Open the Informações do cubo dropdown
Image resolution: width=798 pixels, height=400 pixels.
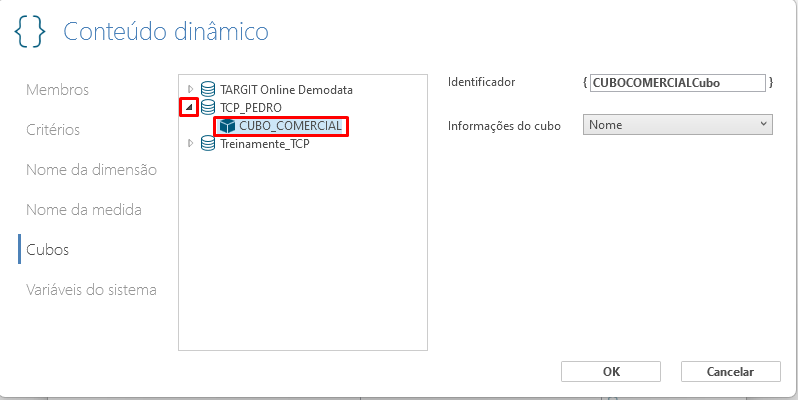[x=677, y=125]
